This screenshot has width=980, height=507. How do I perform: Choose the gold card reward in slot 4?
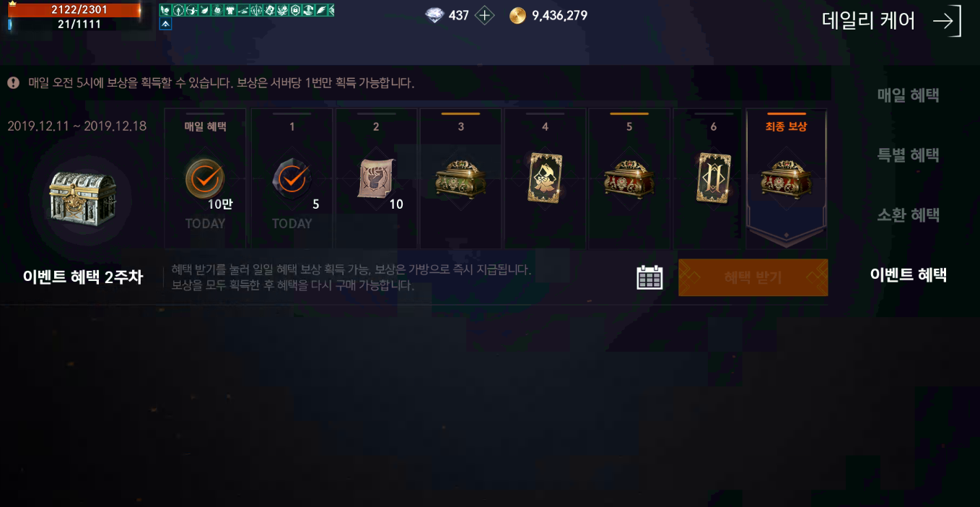tap(545, 177)
